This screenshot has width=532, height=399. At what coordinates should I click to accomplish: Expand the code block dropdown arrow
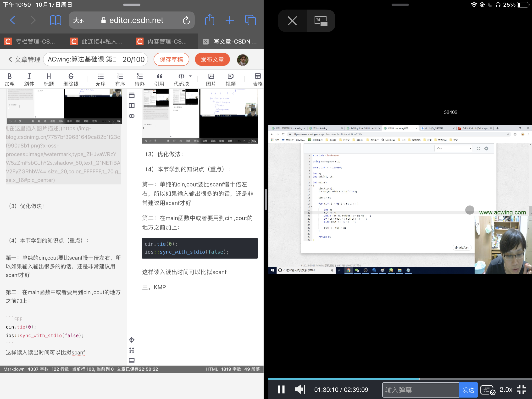190,76
